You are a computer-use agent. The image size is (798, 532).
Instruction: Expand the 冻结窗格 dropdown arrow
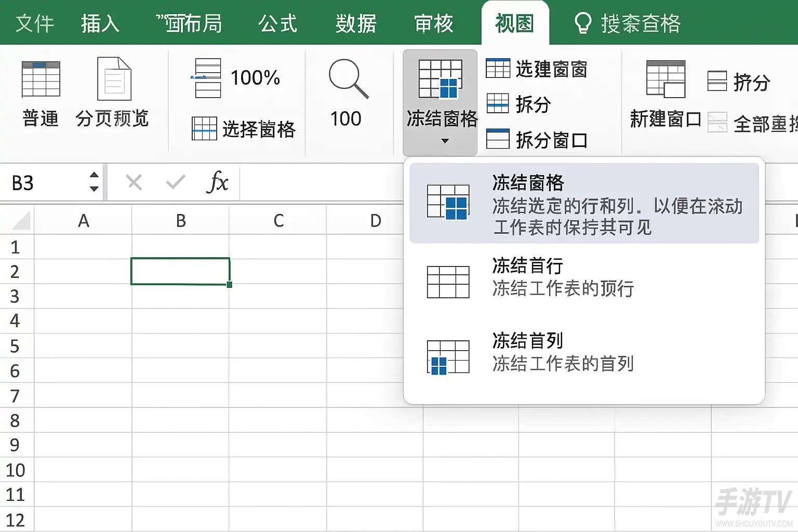pos(445,141)
